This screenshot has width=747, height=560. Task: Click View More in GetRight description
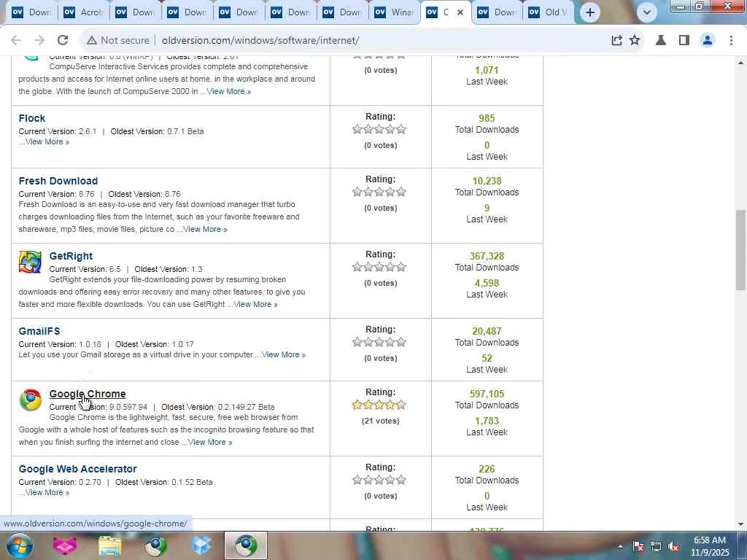pos(255,304)
